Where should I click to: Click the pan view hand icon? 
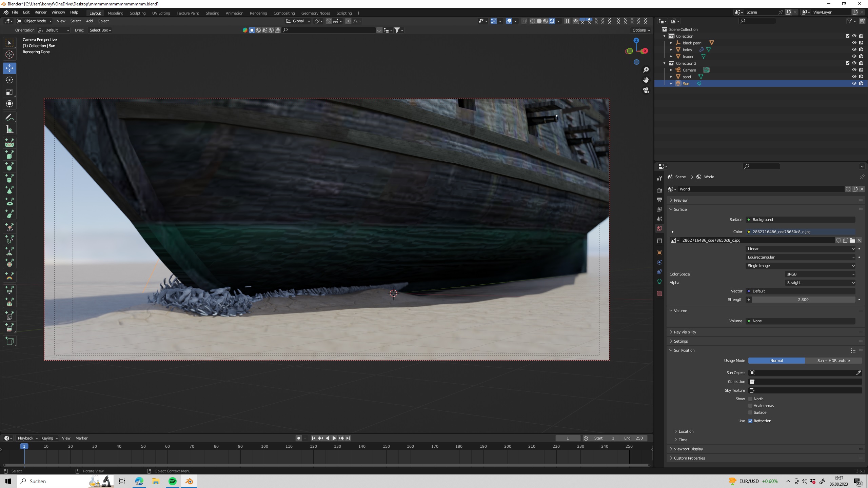point(646,80)
